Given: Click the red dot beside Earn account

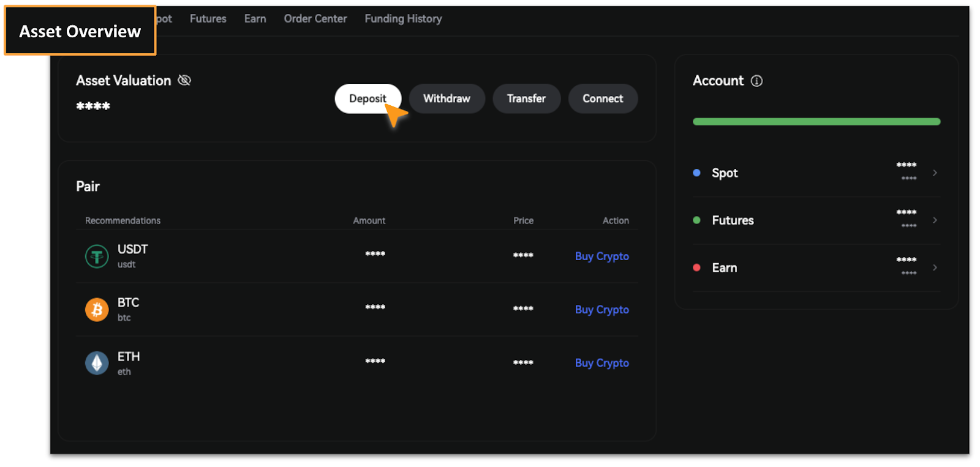Looking at the screenshot, I should click(x=696, y=267).
